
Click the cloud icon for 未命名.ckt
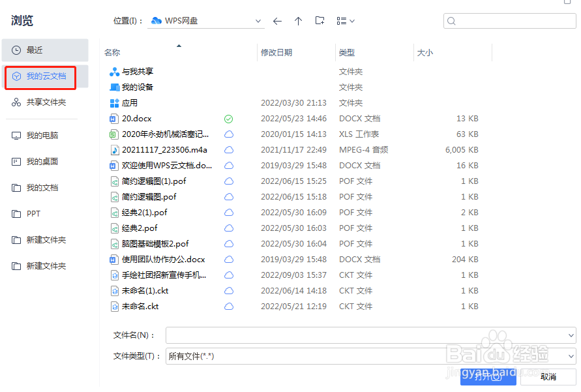point(229,307)
